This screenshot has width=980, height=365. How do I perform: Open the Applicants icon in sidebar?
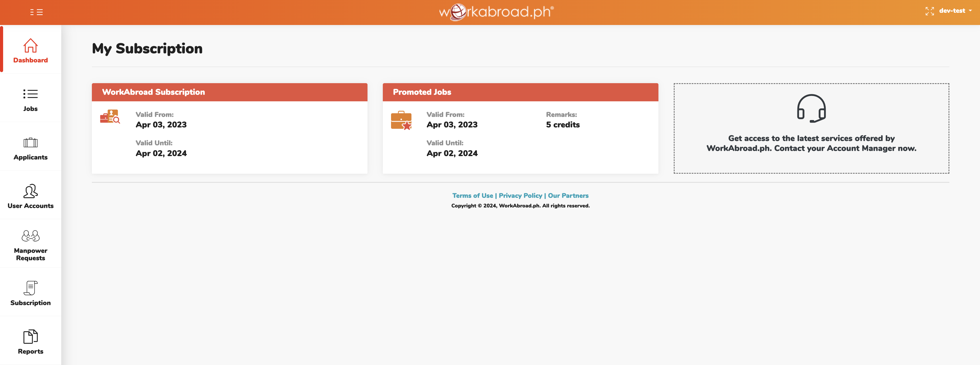coord(30,143)
